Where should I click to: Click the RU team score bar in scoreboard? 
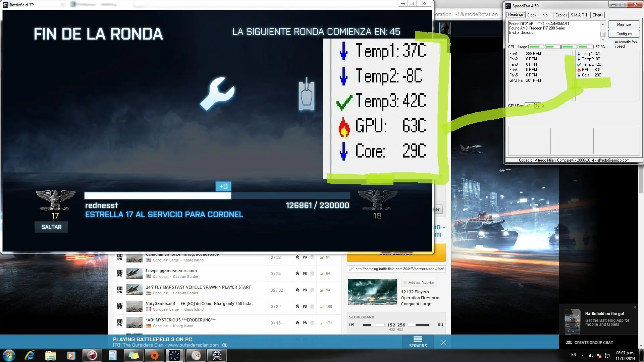419,325
